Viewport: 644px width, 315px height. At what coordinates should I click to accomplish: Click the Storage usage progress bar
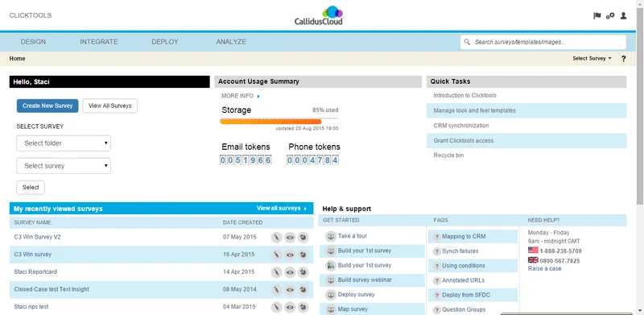(279, 122)
